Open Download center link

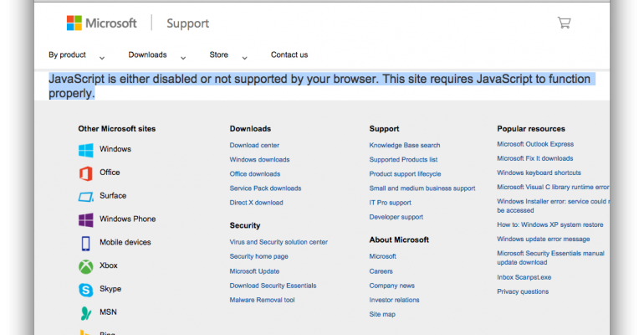254,145
